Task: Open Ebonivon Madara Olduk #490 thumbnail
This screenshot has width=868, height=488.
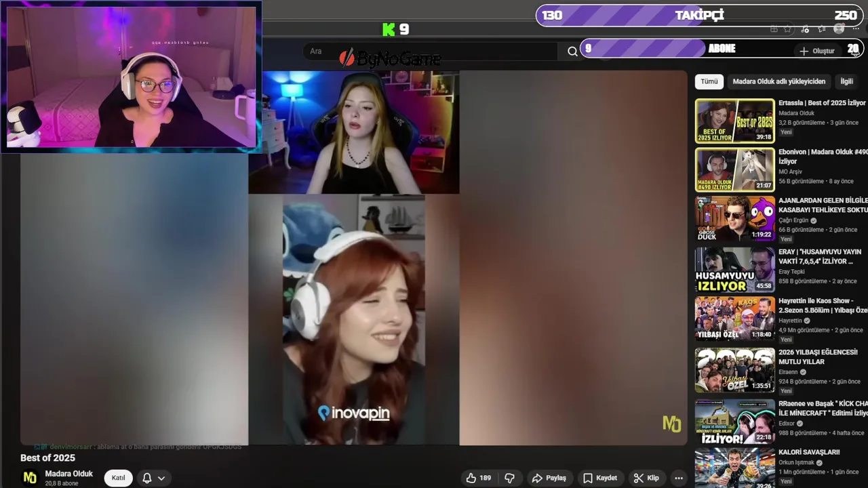Action: coord(734,169)
